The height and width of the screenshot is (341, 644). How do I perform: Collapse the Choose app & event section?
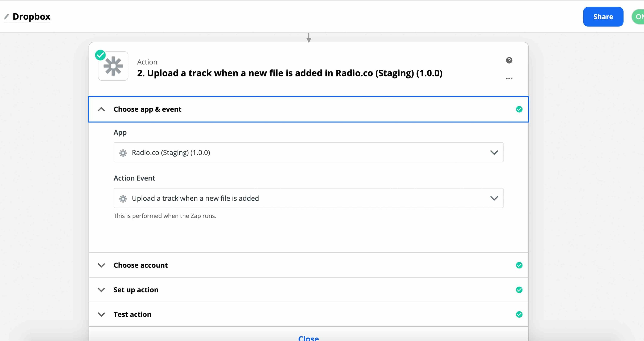tap(308, 109)
